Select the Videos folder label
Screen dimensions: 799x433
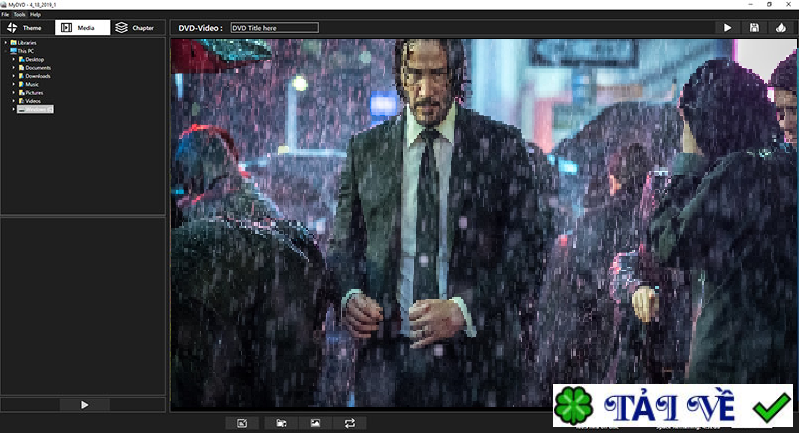[33, 101]
